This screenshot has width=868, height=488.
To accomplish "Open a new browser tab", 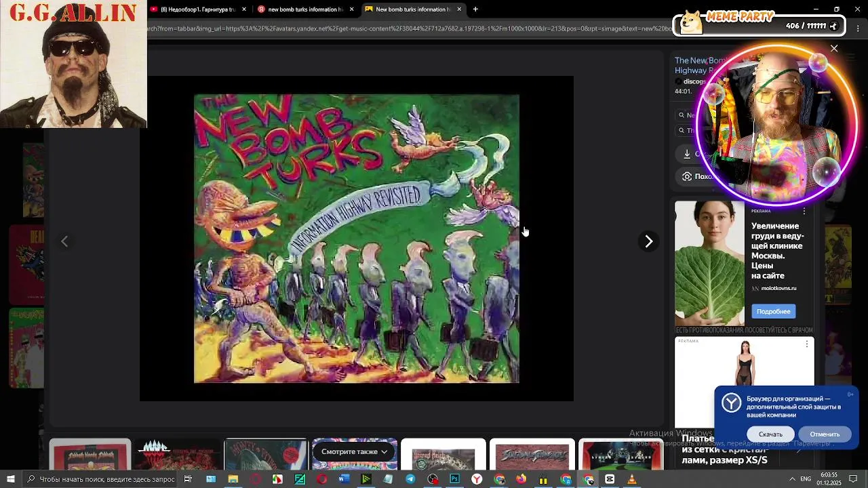I will 475,9.
